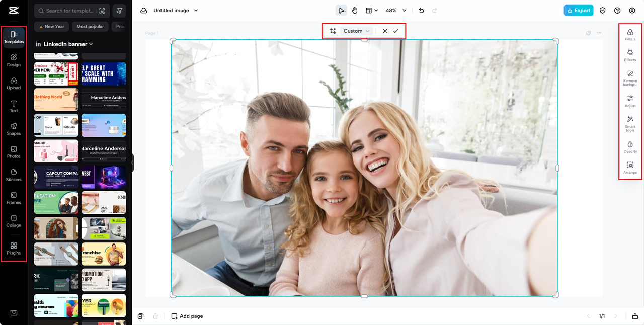Open the help question mark icon
Viewport: 644px width, 325px height.
(x=617, y=11)
